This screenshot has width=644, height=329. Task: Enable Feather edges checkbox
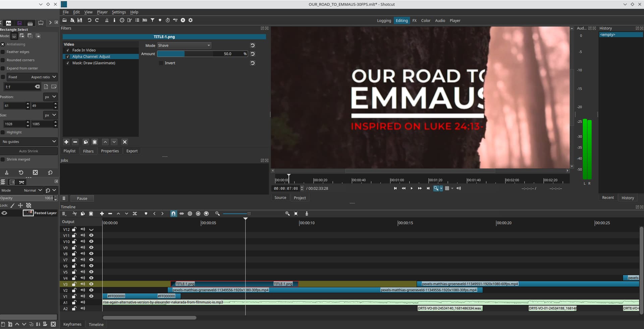3,52
